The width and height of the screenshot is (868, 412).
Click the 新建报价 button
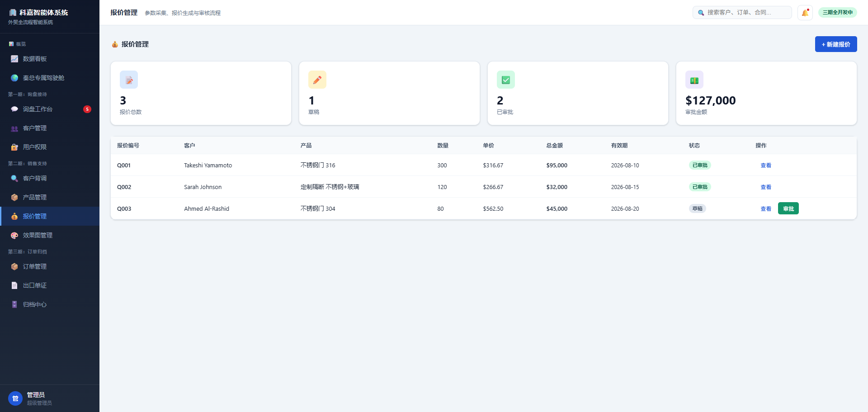[x=836, y=44]
